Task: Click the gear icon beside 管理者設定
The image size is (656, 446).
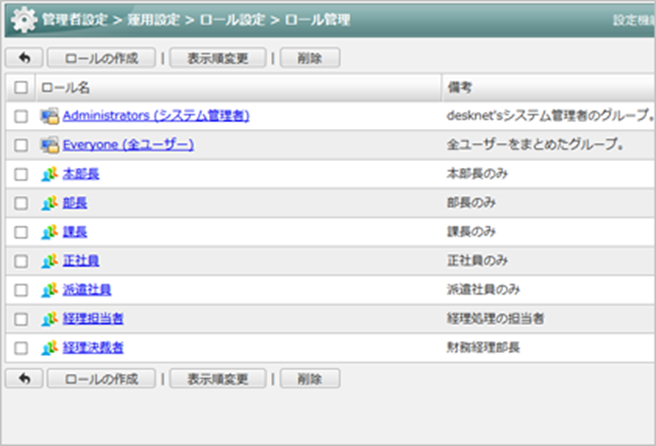Action: [x=22, y=20]
